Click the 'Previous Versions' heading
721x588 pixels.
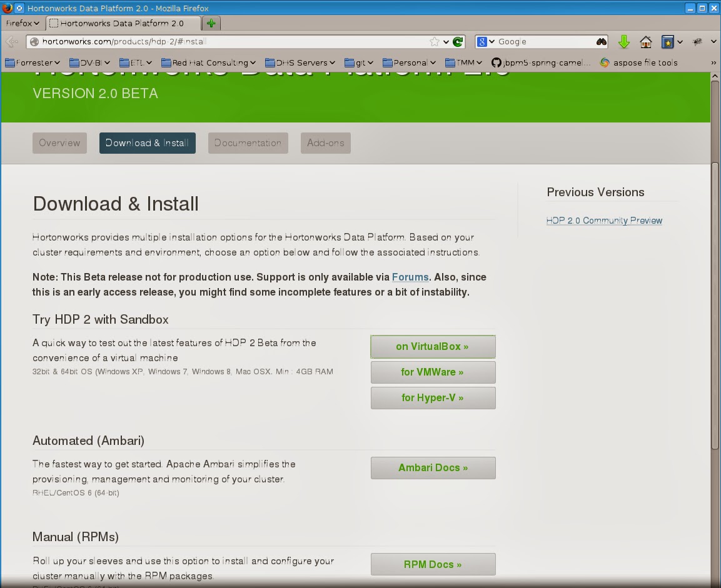[595, 192]
